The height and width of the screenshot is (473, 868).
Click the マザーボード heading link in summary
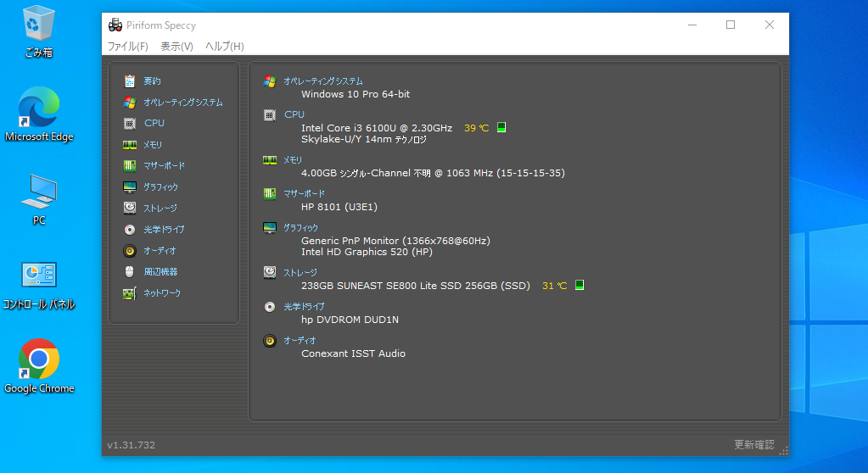[x=305, y=193]
